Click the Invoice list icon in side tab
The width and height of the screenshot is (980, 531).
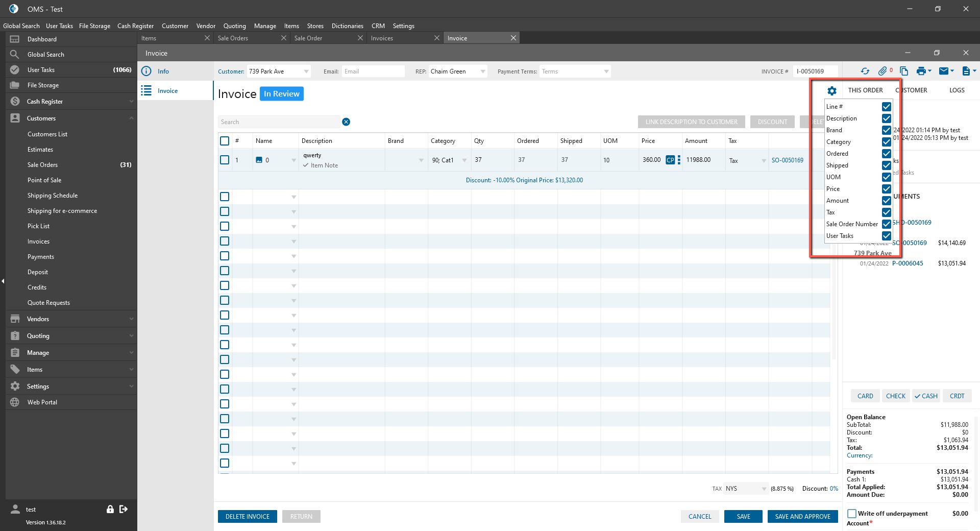tap(146, 91)
